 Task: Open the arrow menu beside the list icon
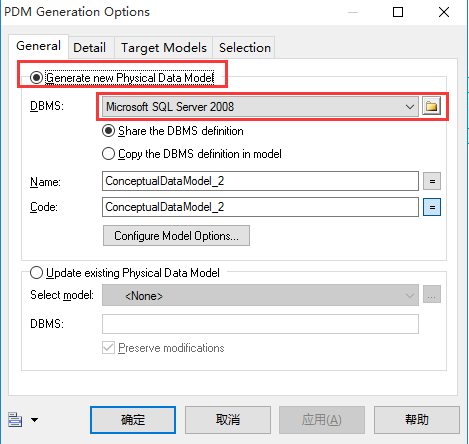point(34,420)
